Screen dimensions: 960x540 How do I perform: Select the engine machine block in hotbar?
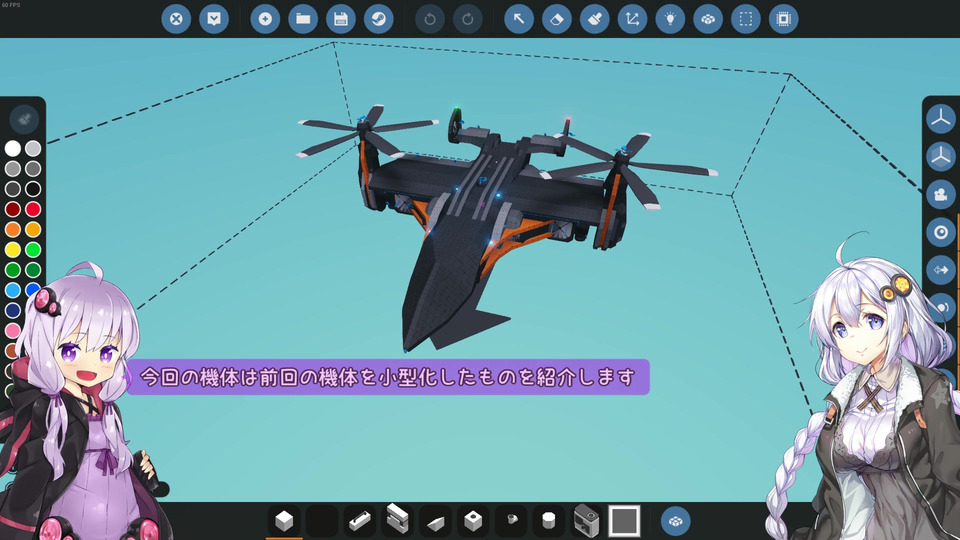pyautogui.click(x=587, y=521)
